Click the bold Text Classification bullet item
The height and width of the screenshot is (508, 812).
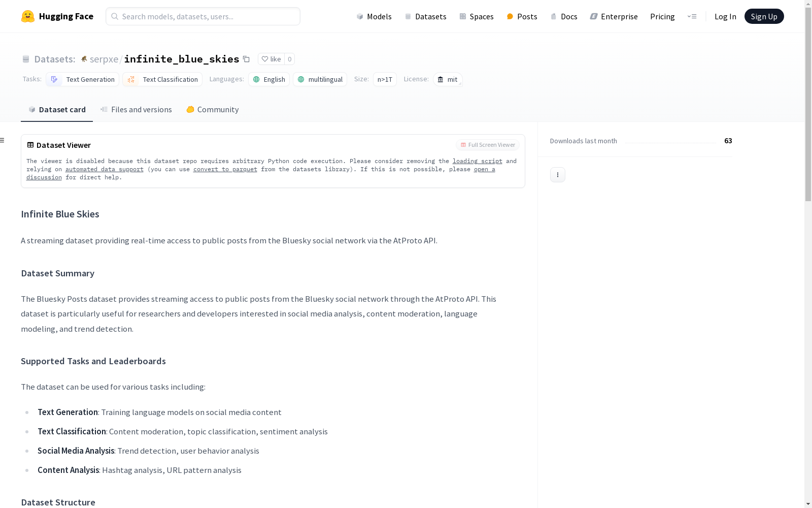[x=72, y=432]
